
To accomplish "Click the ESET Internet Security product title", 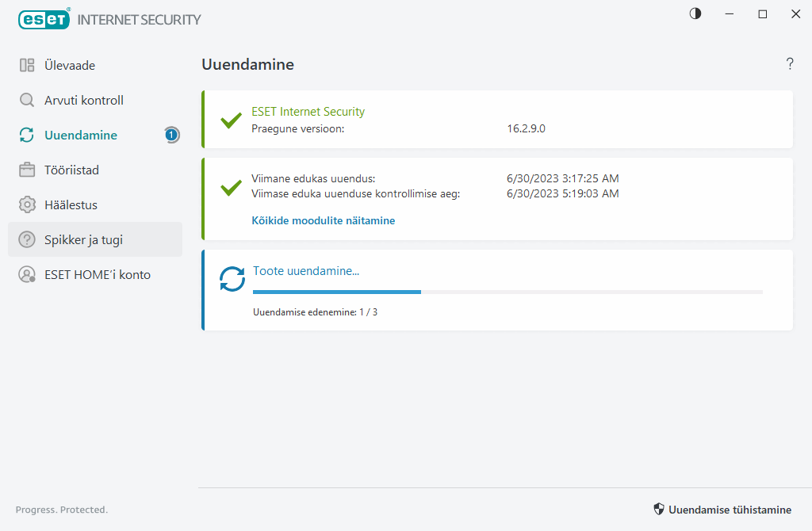I will tap(308, 112).
